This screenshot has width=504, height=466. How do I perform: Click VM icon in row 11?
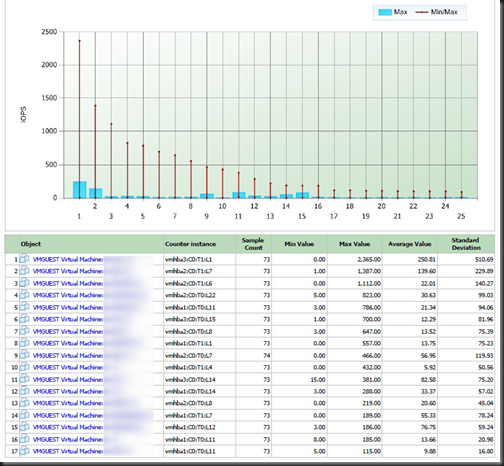click(x=25, y=379)
